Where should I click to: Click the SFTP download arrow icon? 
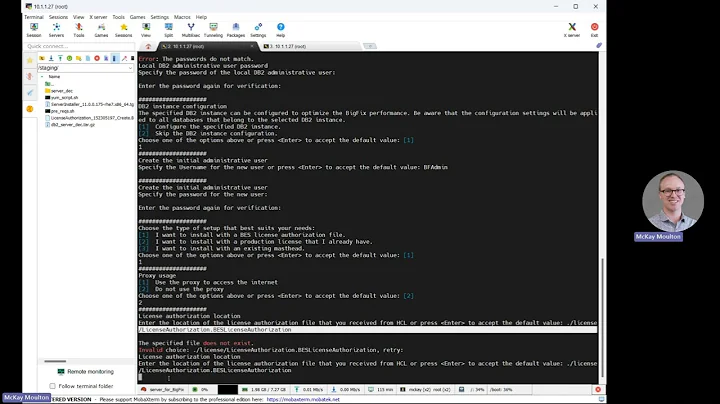pos(51,58)
